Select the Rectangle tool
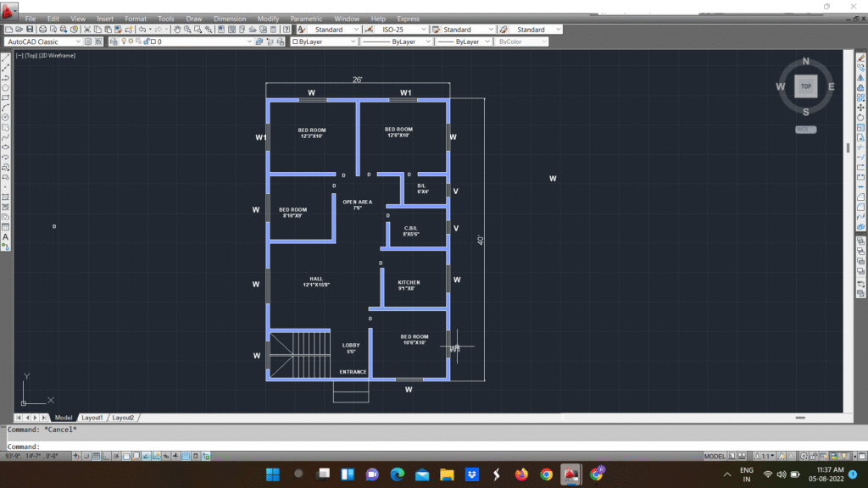 click(6, 97)
